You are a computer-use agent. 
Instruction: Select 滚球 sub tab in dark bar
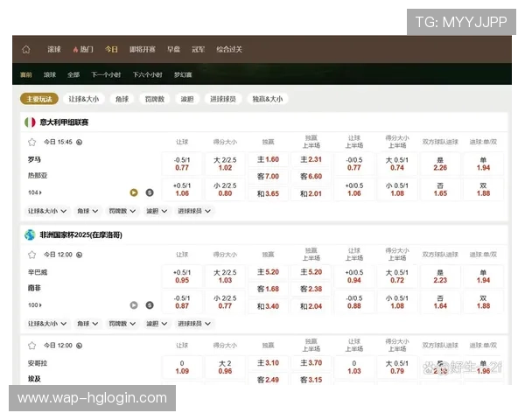[50, 74]
